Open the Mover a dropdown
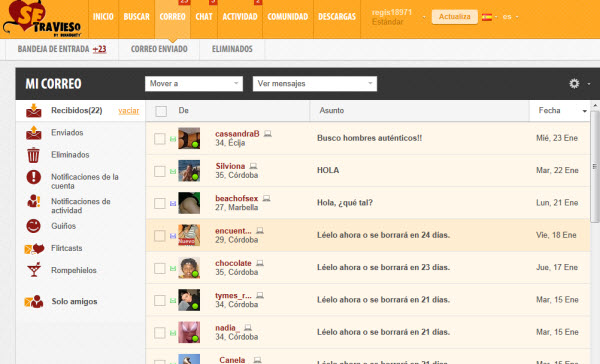The image size is (600, 364). [194, 83]
